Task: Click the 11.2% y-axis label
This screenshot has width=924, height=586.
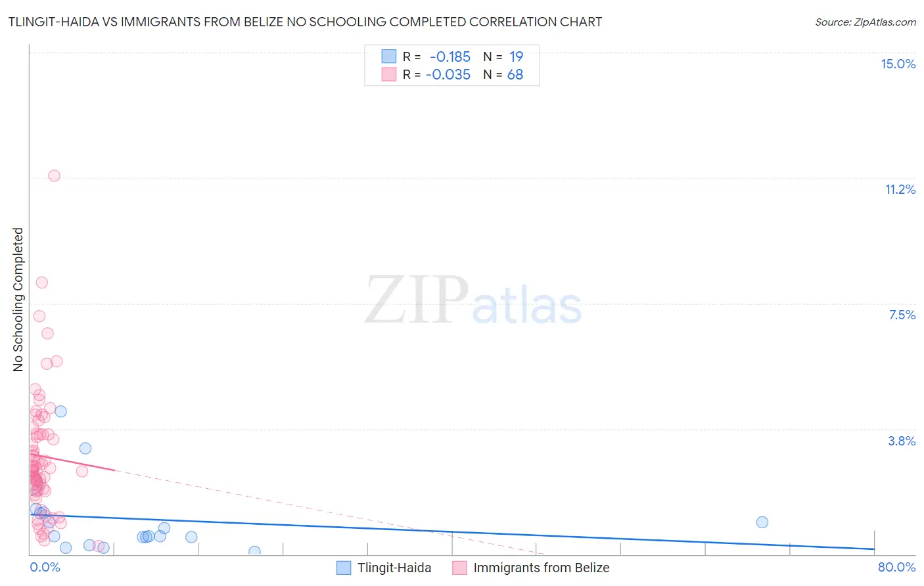Action: [x=900, y=189]
